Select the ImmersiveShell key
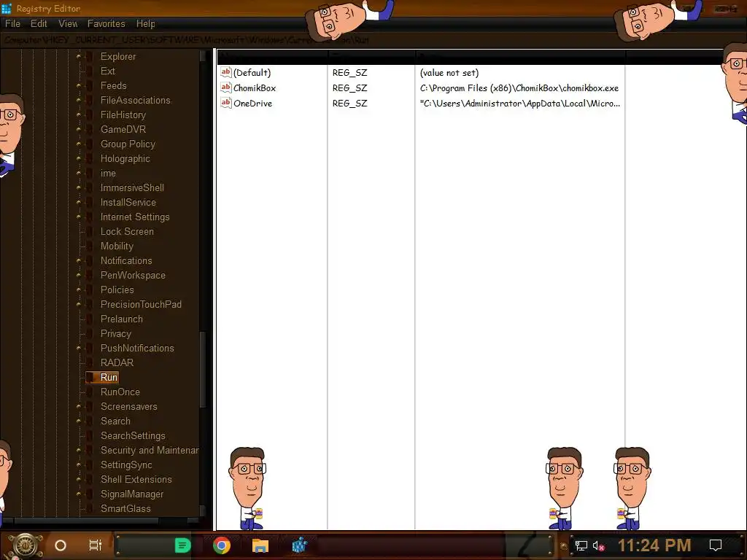This screenshot has width=747, height=560. (132, 187)
